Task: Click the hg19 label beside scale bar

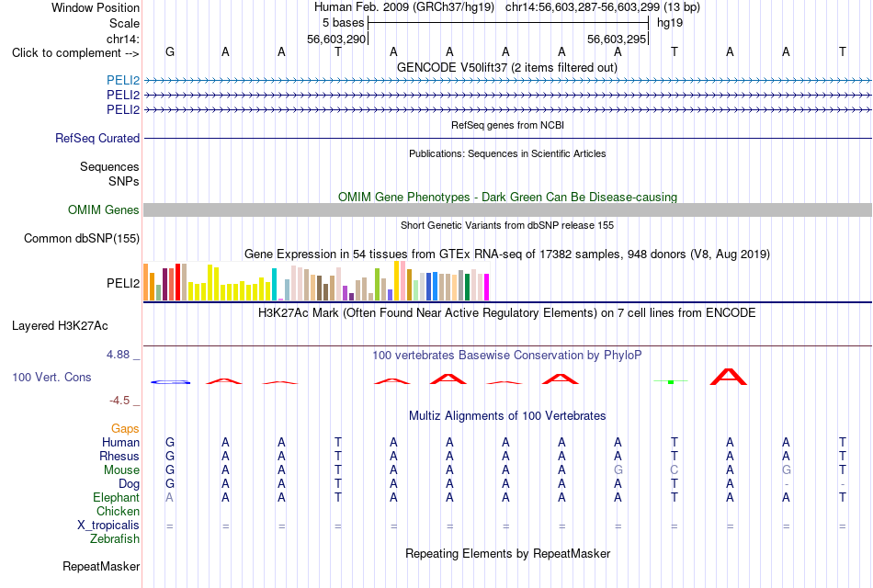Action: click(x=670, y=23)
